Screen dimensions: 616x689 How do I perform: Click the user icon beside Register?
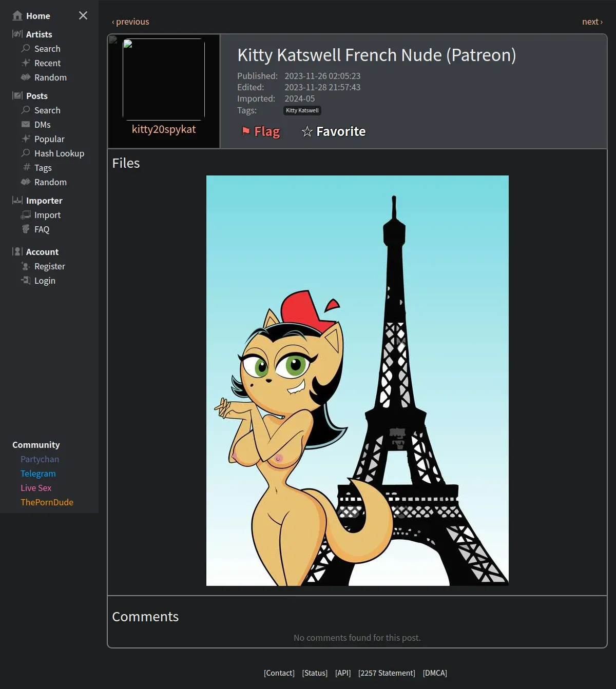(26, 266)
